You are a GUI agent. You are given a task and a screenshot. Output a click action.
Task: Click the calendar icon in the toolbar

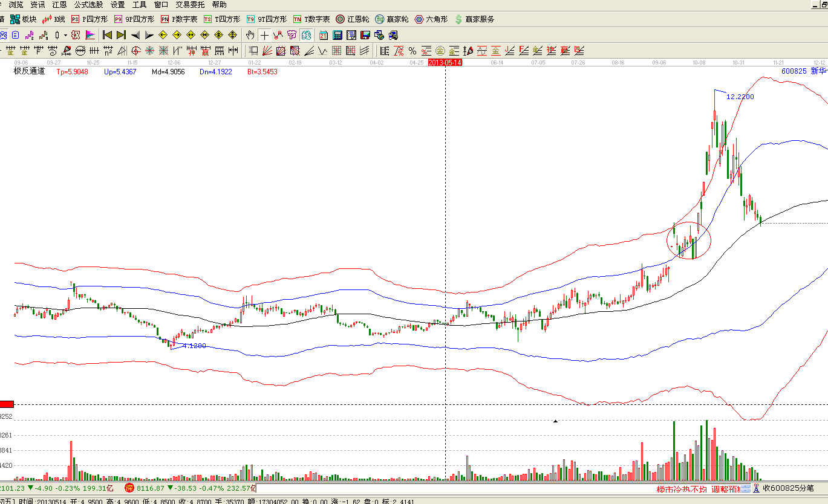(x=324, y=35)
